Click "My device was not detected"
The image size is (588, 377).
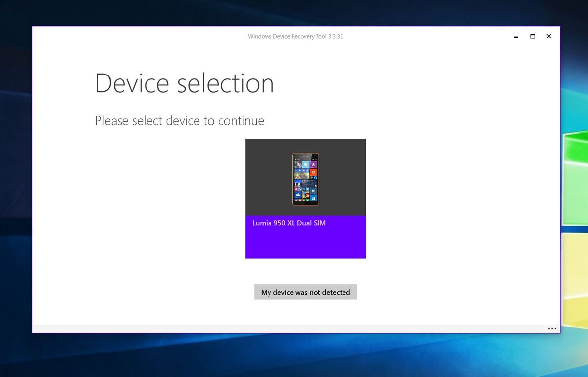(305, 292)
